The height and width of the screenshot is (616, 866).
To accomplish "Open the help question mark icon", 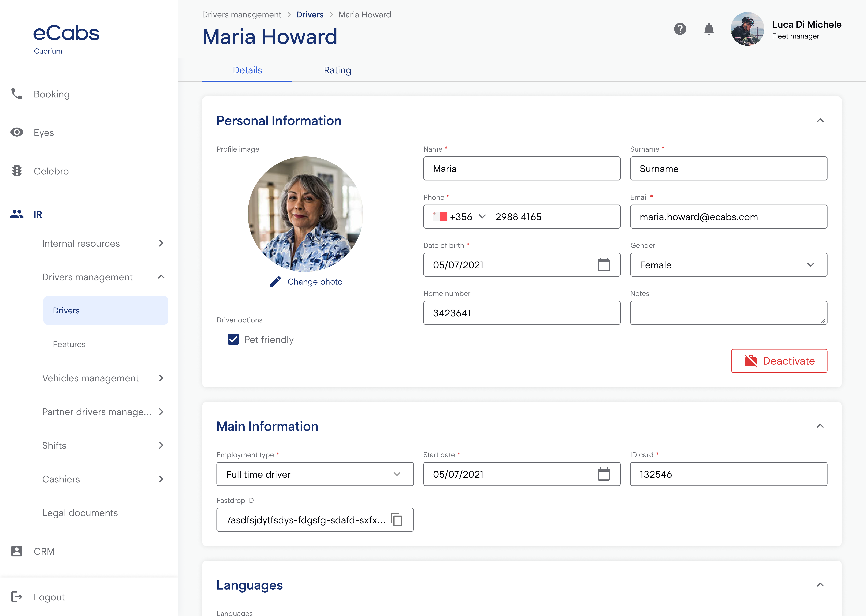I will tap(680, 29).
